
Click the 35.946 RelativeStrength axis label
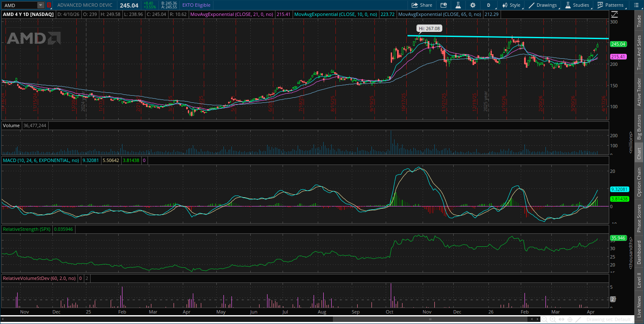click(x=618, y=238)
